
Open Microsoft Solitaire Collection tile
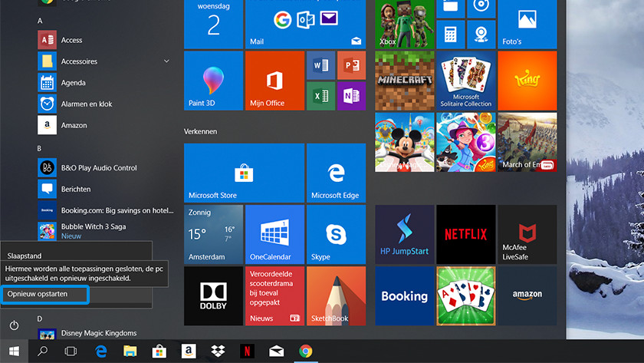[x=466, y=81]
